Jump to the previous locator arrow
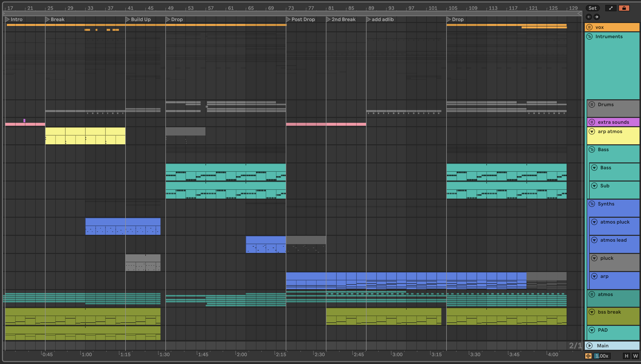Image resolution: width=641 pixels, height=364 pixels. [x=589, y=17]
